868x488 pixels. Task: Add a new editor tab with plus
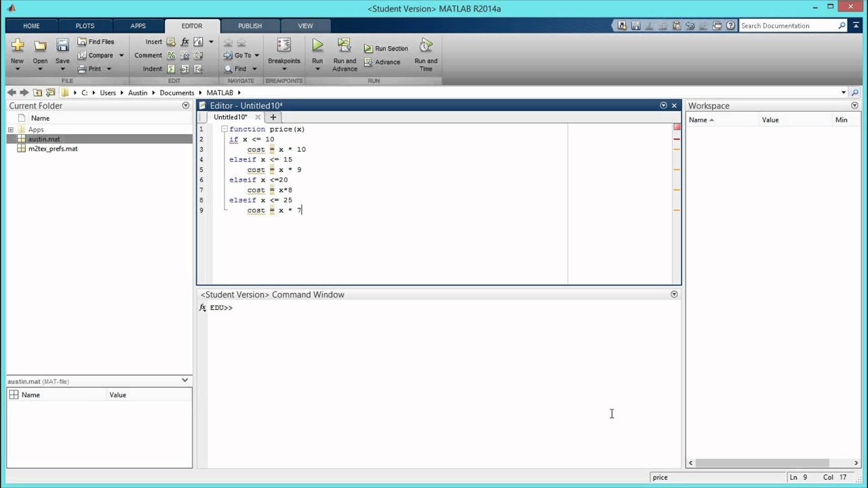pyautogui.click(x=273, y=117)
